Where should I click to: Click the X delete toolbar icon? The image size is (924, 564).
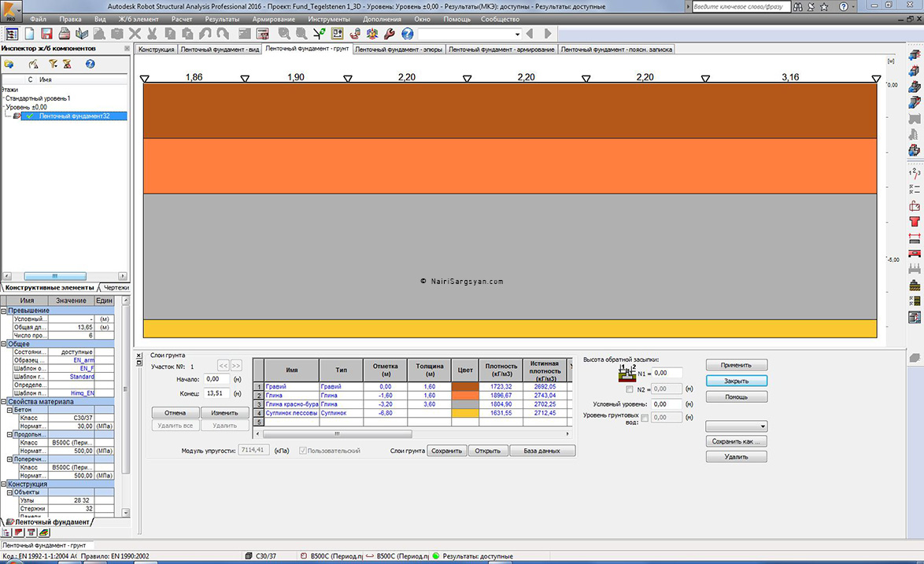pyautogui.click(x=135, y=34)
